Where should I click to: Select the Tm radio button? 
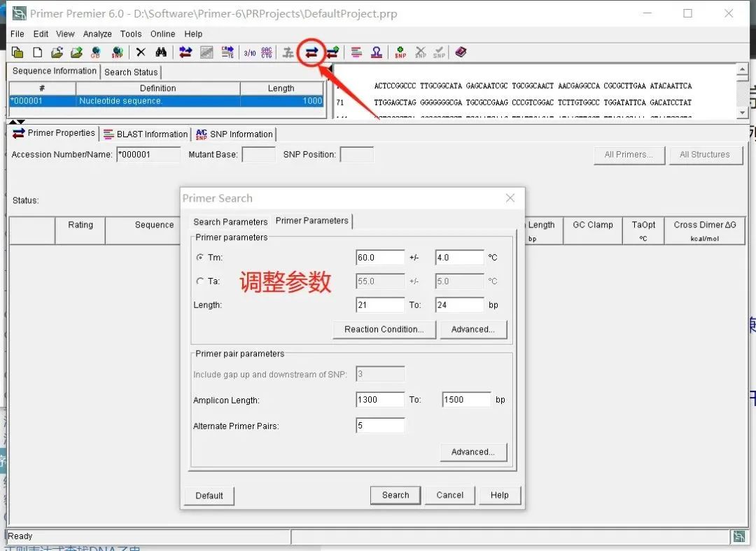tap(200, 258)
